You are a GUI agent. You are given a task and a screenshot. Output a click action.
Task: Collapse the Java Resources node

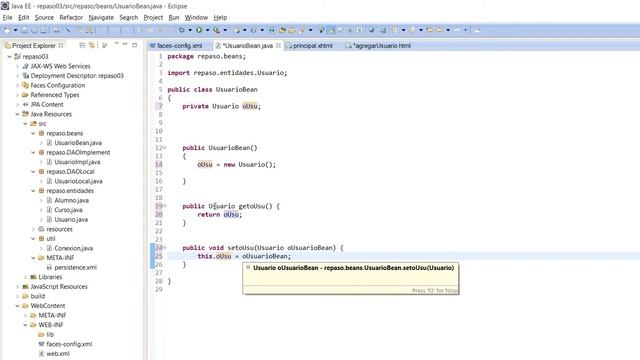pyautogui.click(x=18, y=114)
